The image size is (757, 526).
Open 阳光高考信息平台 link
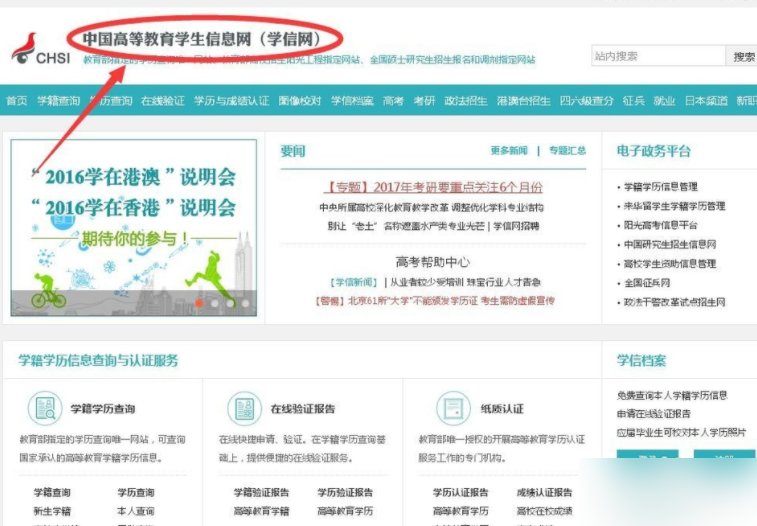pos(660,225)
